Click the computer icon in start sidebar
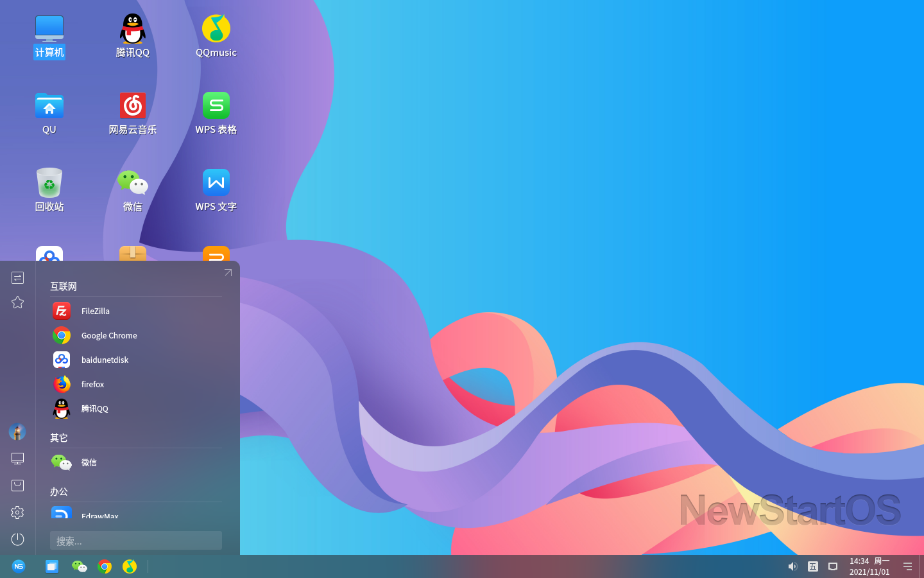This screenshot has height=578, width=924. point(18,459)
